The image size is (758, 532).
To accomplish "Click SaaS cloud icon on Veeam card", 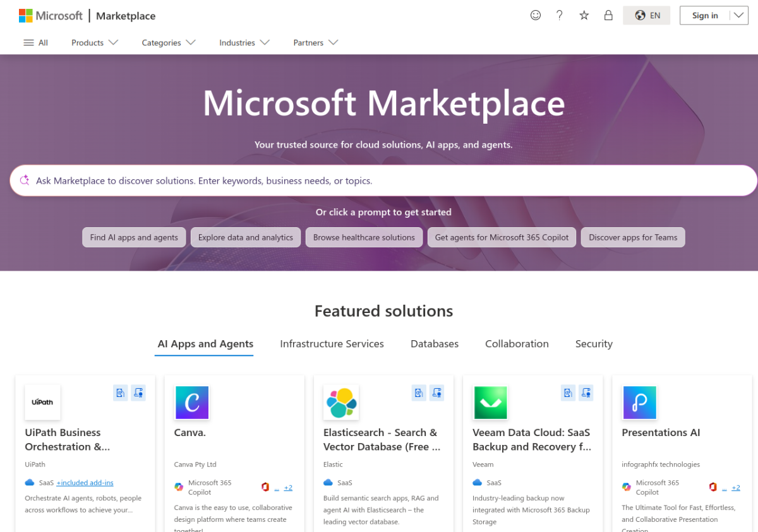I will [477, 483].
